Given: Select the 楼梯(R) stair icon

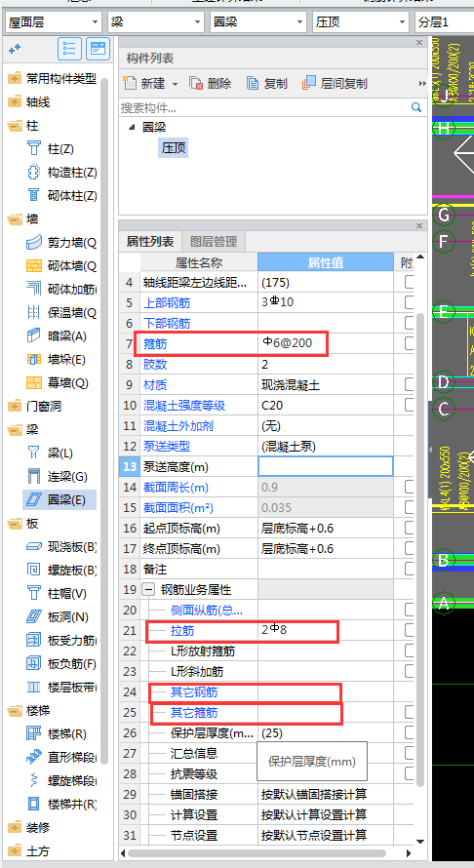Looking at the screenshot, I should [34, 734].
